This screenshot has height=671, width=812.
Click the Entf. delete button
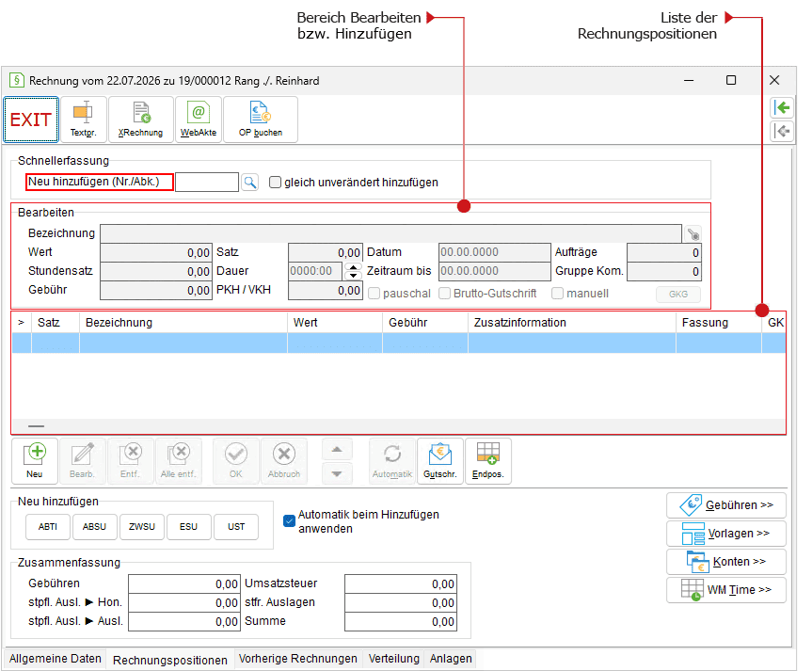[131, 460]
